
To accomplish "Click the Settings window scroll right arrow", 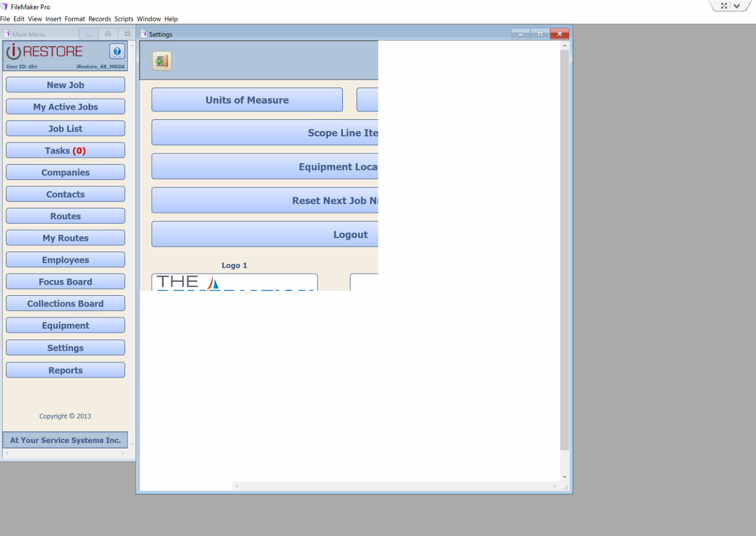I will click(x=555, y=486).
